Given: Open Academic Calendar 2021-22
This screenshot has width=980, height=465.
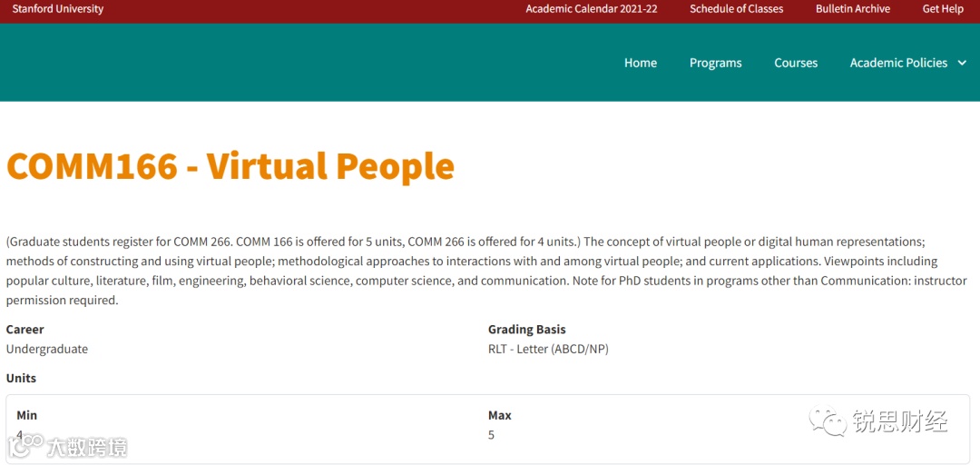Looking at the screenshot, I should (592, 9).
